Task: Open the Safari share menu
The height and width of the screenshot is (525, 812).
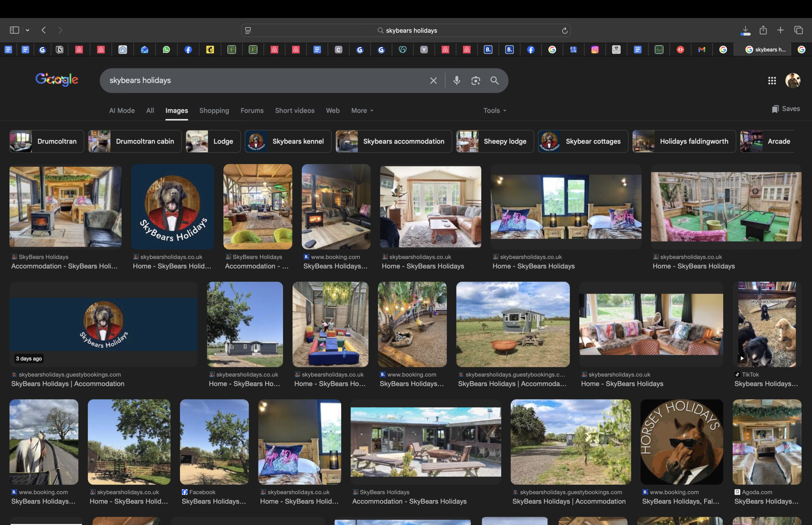Action: tap(763, 30)
